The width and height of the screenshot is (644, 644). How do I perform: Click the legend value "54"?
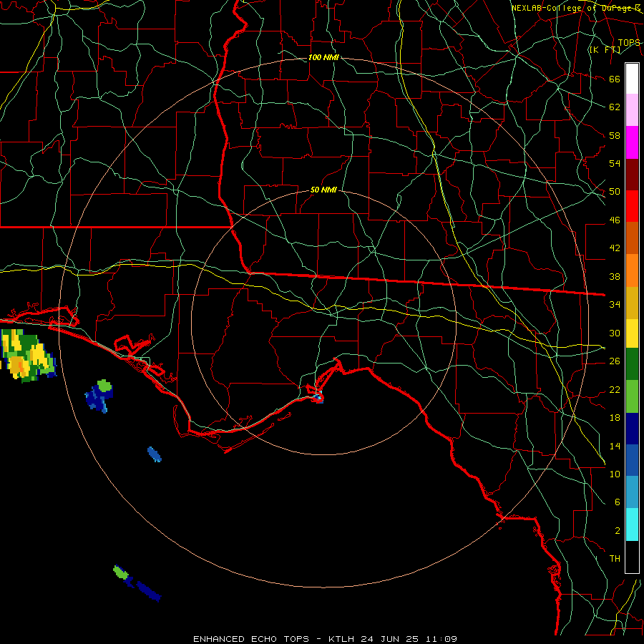coord(615,163)
